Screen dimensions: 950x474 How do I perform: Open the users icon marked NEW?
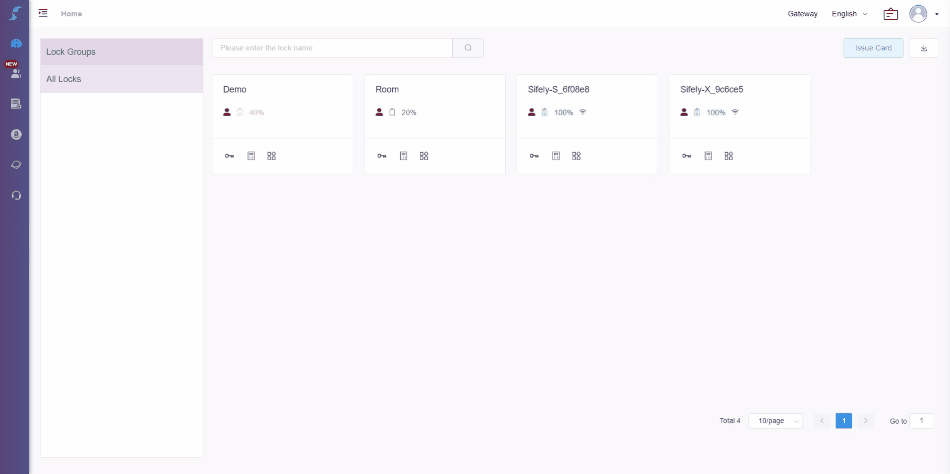16,73
